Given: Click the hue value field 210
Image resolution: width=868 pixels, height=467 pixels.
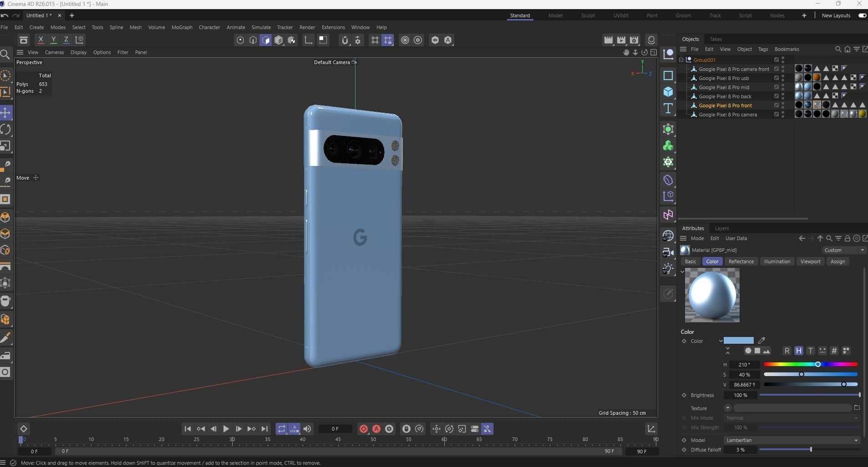Looking at the screenshot, I should 744,365.
